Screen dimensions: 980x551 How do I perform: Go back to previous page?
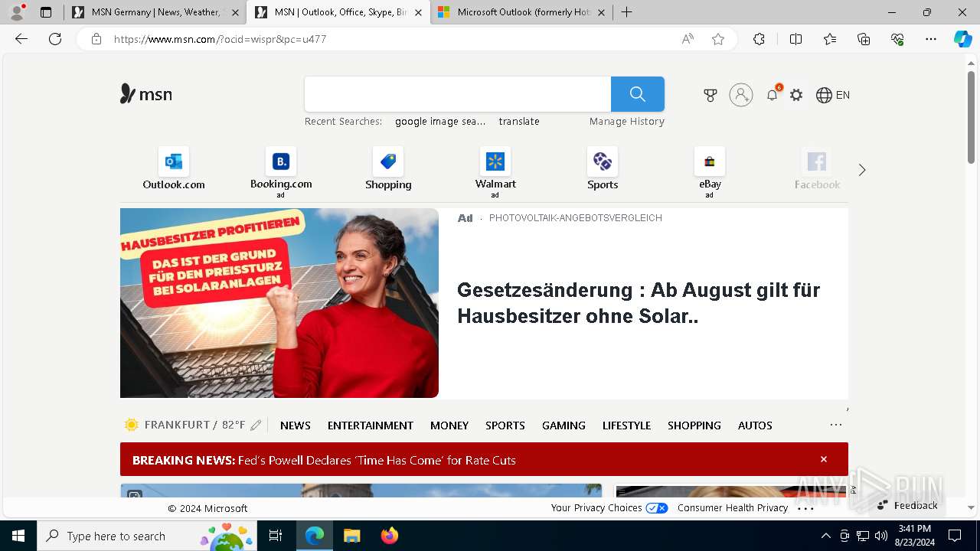[x=21, y=39]
